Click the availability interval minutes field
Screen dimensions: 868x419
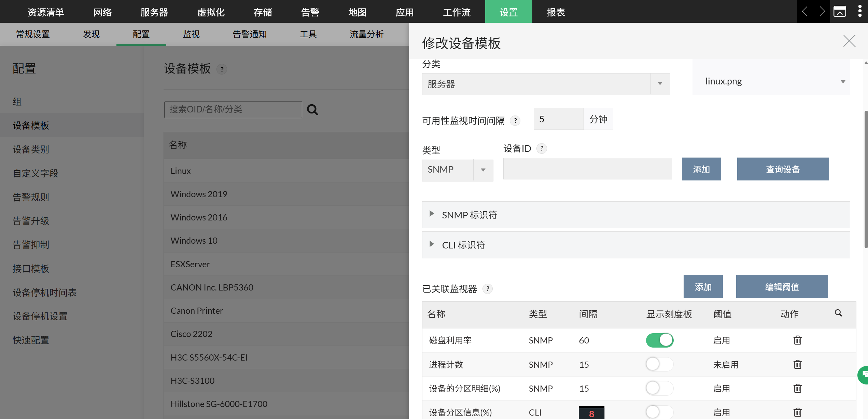tap(559, 119)
